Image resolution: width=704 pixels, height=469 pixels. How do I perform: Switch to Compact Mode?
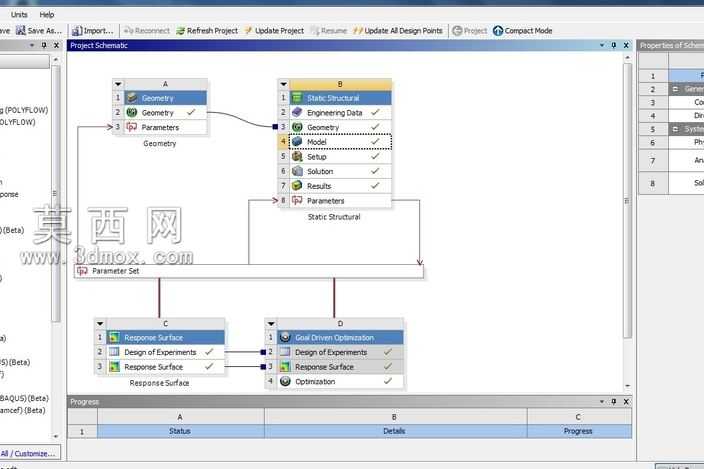pyautogui.click(x=523, y=31)
